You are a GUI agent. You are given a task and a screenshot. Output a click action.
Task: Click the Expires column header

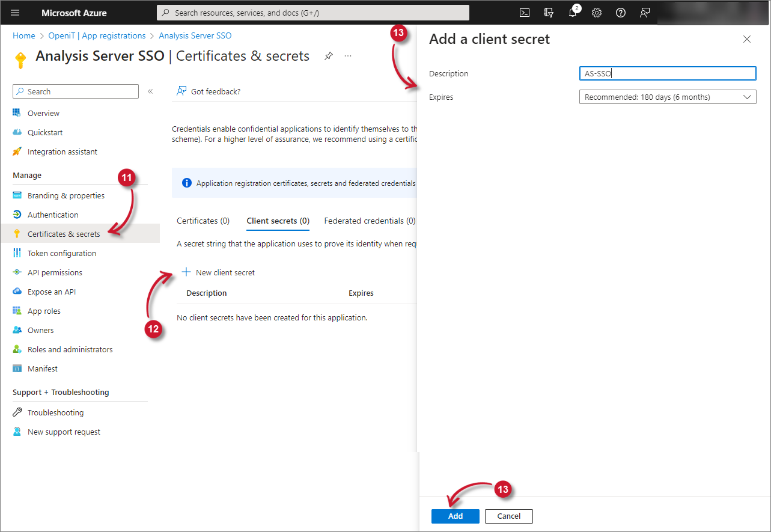pyautogui.click(x=361, y=293)
